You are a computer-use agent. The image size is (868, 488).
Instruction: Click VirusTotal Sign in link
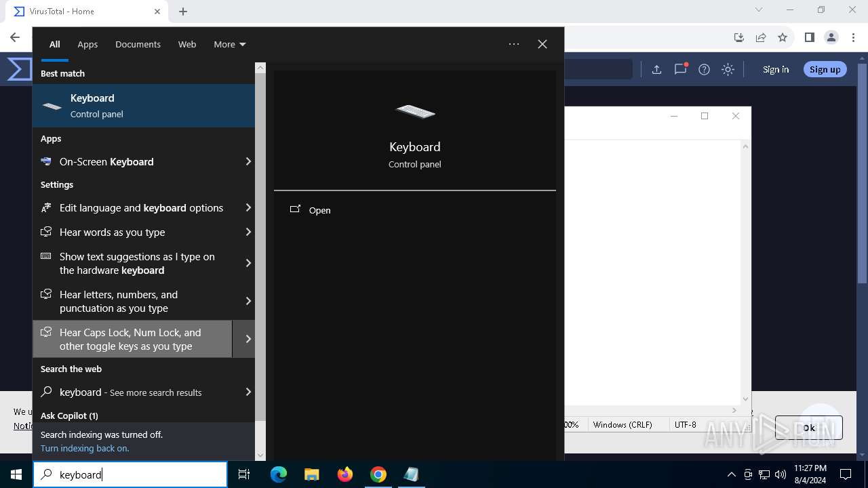pos(776,69)
